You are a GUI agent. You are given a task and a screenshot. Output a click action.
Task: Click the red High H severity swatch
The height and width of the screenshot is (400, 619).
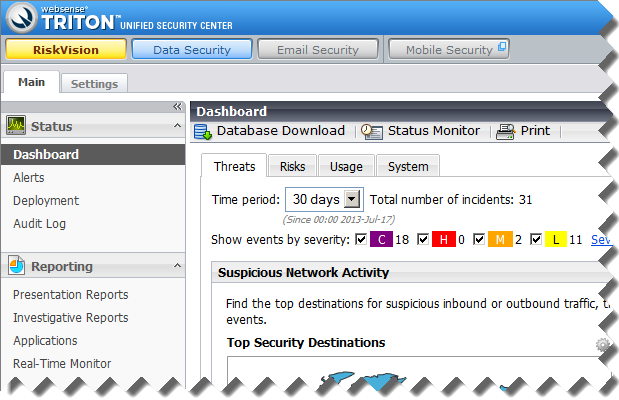tap(444, 239)
